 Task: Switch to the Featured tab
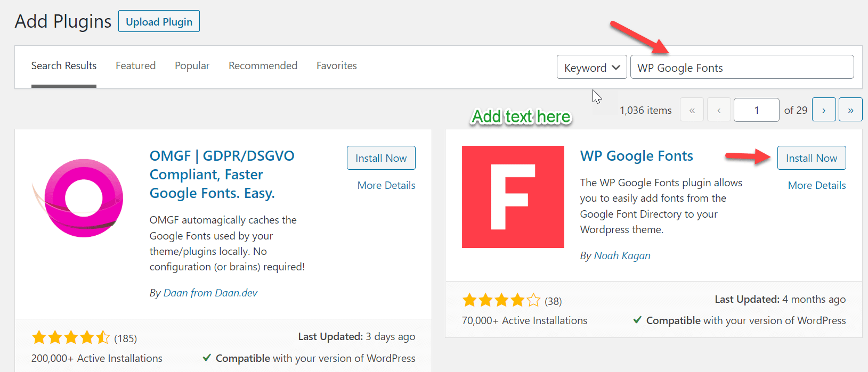pyautogui.click(x=136, y=65)
